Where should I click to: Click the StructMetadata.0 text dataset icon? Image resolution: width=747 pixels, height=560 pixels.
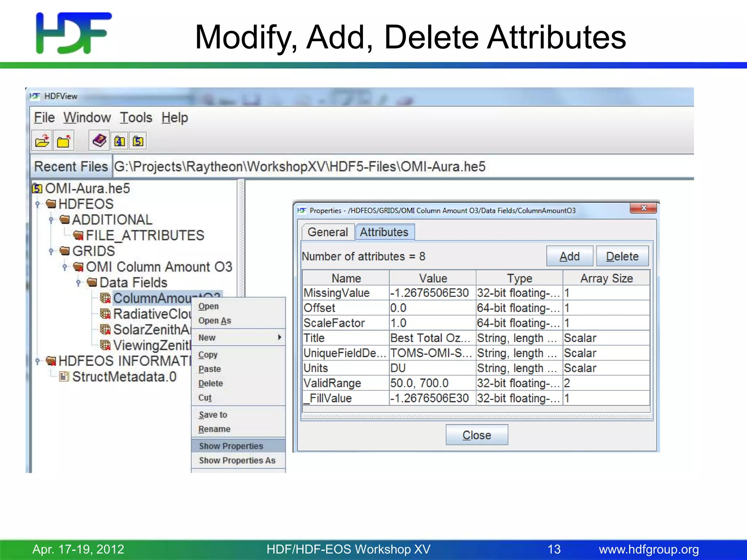coord(64,377)
